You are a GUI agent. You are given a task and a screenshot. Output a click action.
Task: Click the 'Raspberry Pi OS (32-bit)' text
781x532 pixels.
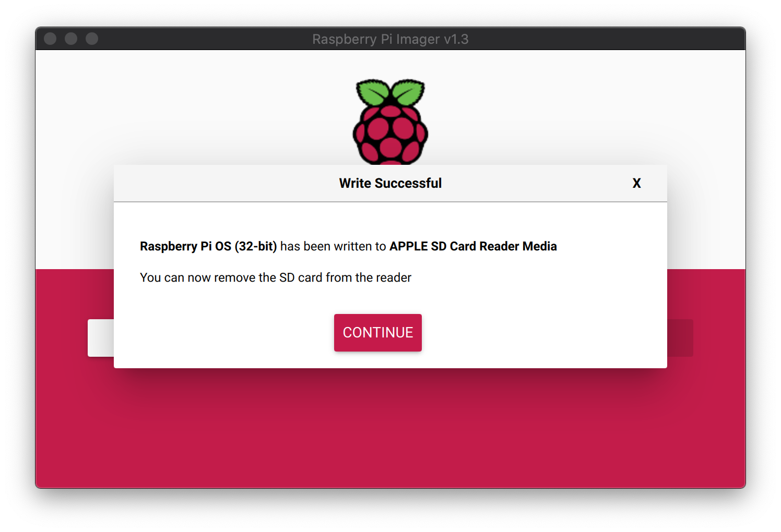pyautogui.click(x=208, y=246)
